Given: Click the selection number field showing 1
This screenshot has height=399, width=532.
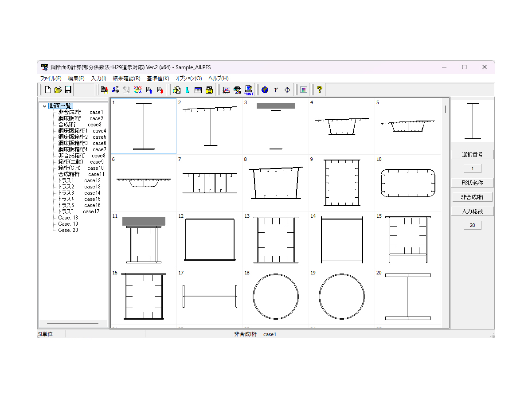Looking at the screenshot, I should click(472, 168).
